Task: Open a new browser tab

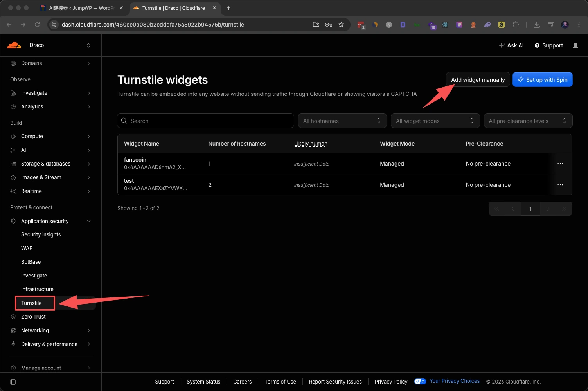Action: [228, 8]
